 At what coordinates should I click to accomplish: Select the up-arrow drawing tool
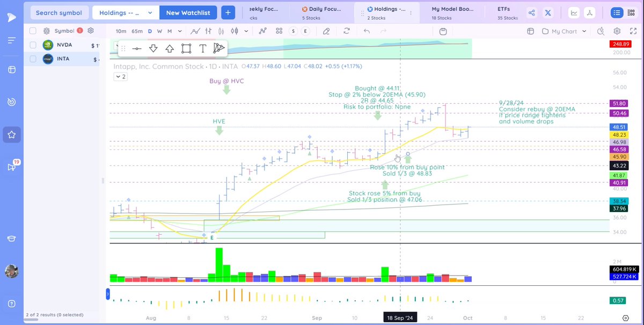click(169, 48)
